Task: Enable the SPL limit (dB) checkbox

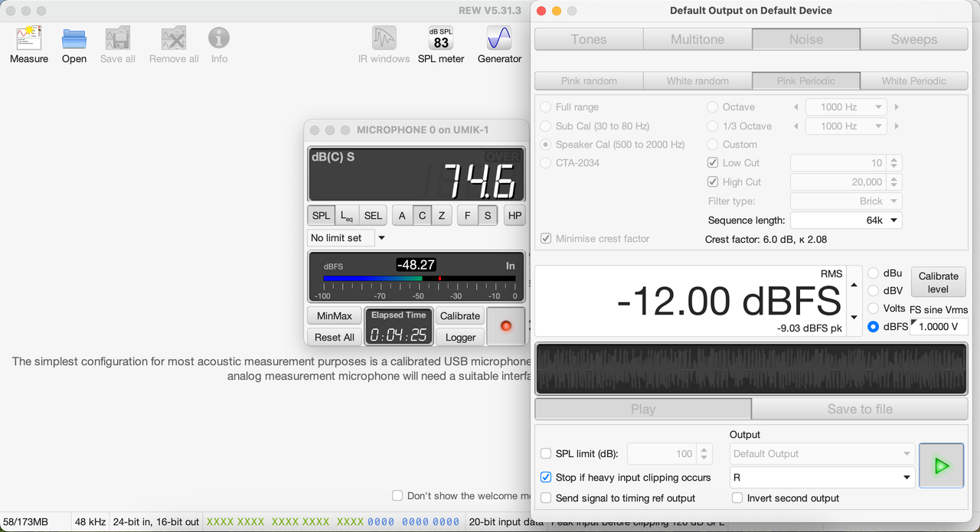Action: click(x=546, y=454)
